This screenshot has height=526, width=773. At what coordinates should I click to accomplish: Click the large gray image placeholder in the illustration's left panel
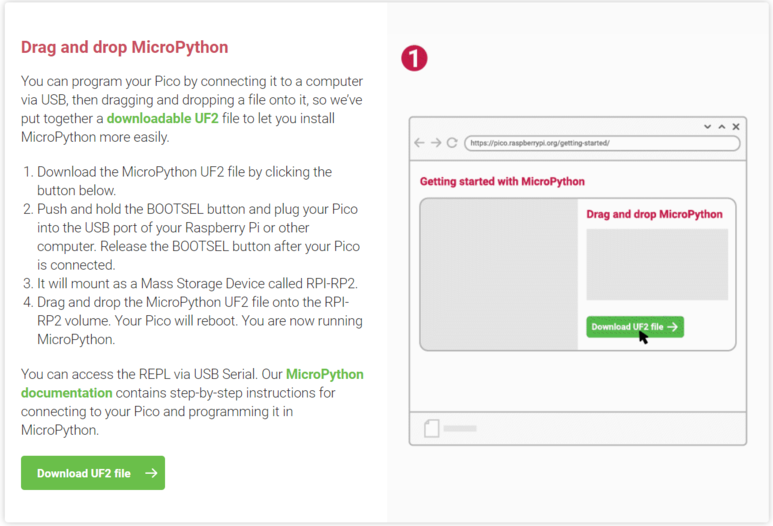[x=499, y=275]
